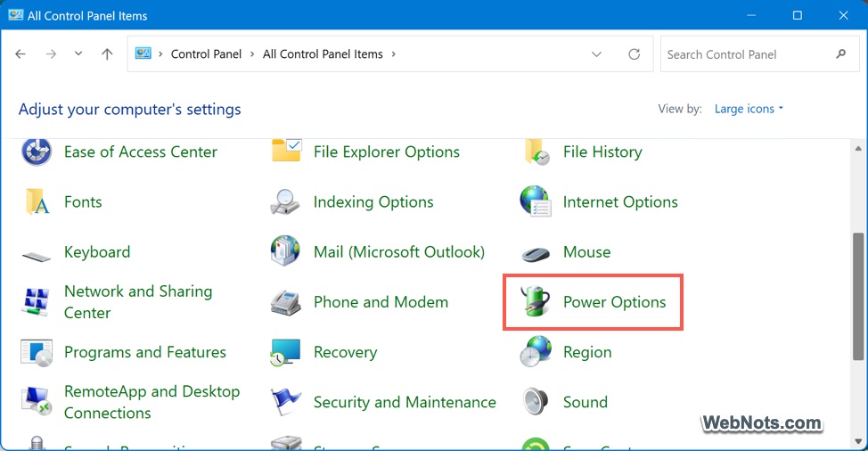Click the scrollbar down arrow

858,441
